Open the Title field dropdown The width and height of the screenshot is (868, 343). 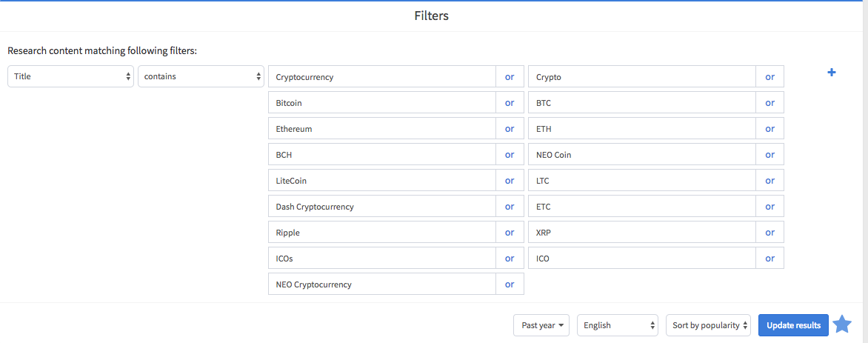pos(71,76)
